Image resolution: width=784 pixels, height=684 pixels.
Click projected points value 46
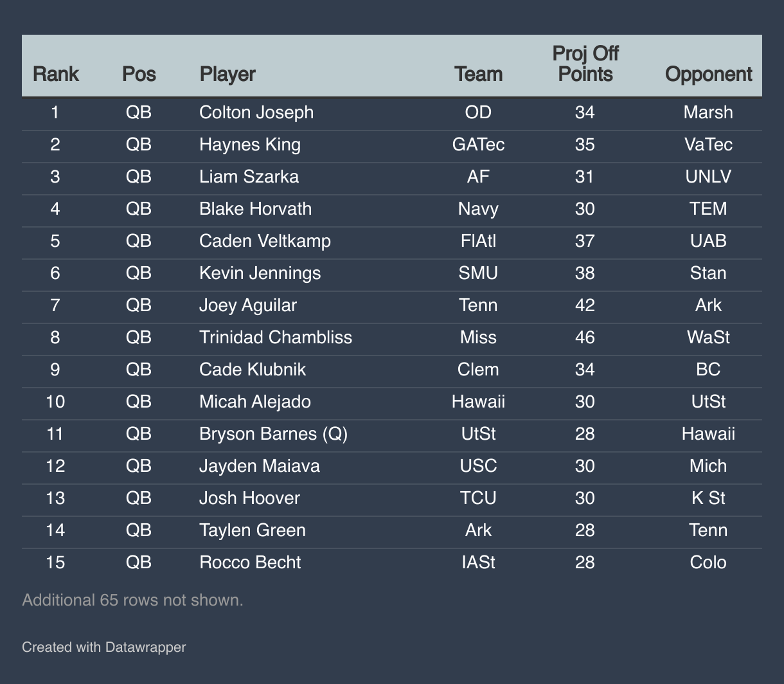point(585,337)
